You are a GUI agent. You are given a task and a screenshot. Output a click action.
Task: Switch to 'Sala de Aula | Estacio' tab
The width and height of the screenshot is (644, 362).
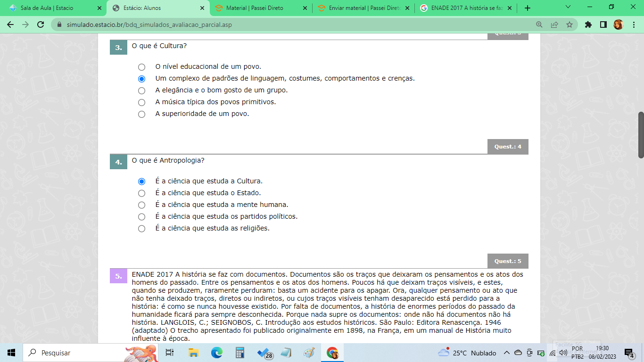(x=47, y=8)
